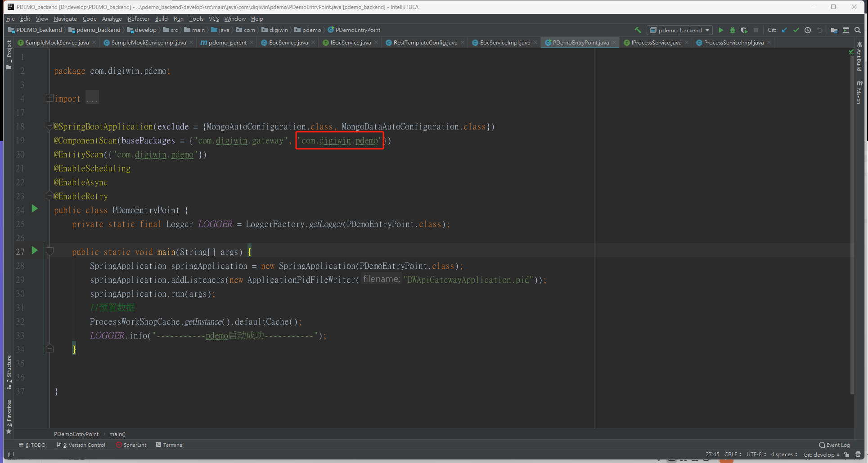Open Project Structure folder icon
This screenshot has width=868, height=463.
click(834, 30)
